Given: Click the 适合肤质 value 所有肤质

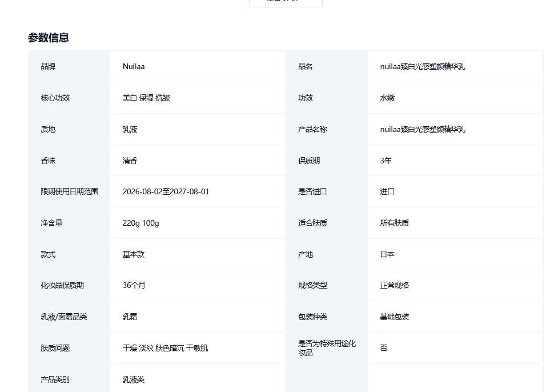Looking at the screenshot, I should pyautogui.click(x=394, y=223).
